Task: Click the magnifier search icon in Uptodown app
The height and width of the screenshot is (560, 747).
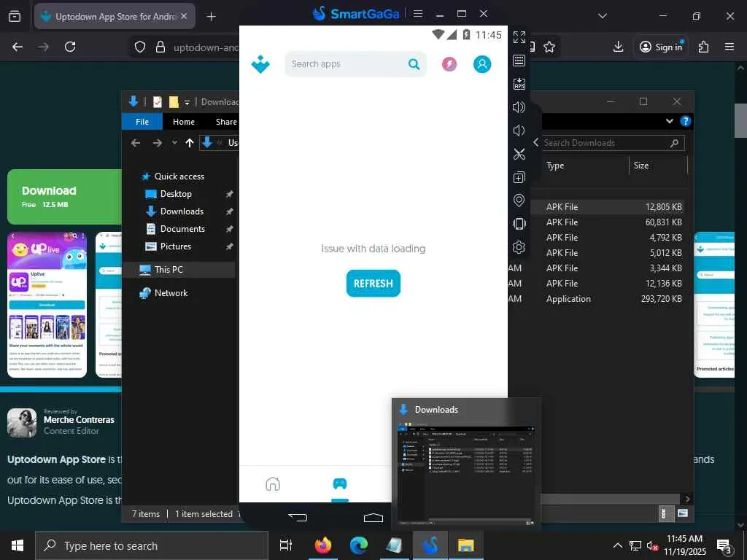Action: (414, 64)
